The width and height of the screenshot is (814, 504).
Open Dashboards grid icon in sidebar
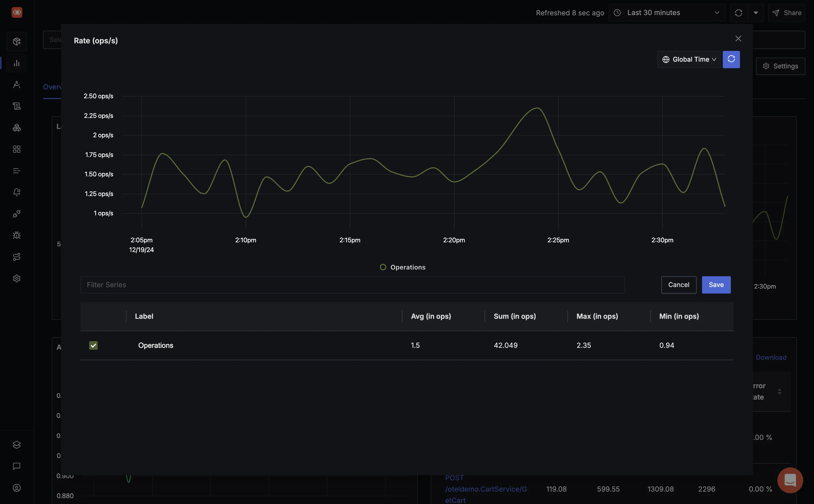point(17,149)
